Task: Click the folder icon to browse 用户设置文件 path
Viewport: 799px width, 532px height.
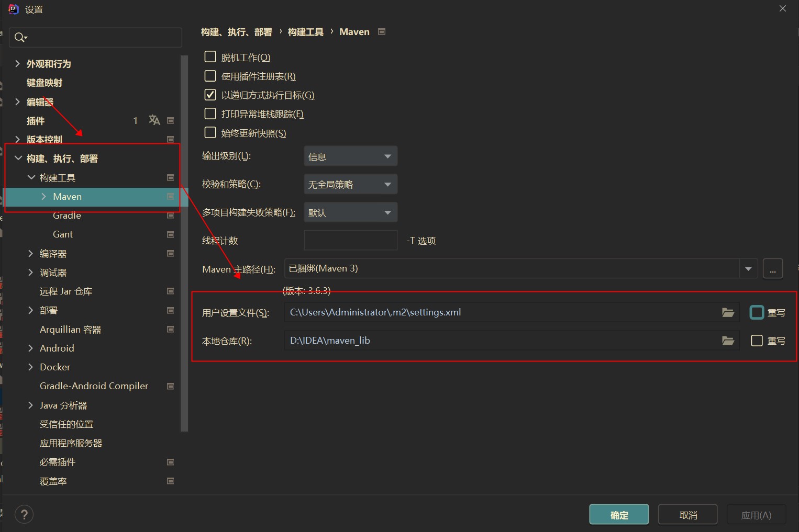Action: 727,312
